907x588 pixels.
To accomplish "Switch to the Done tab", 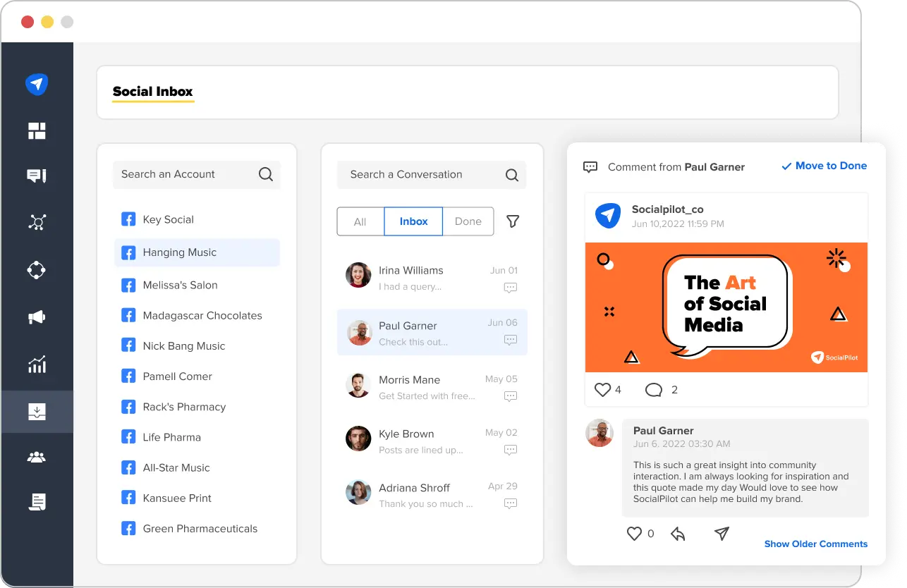I will pos(468,221).
